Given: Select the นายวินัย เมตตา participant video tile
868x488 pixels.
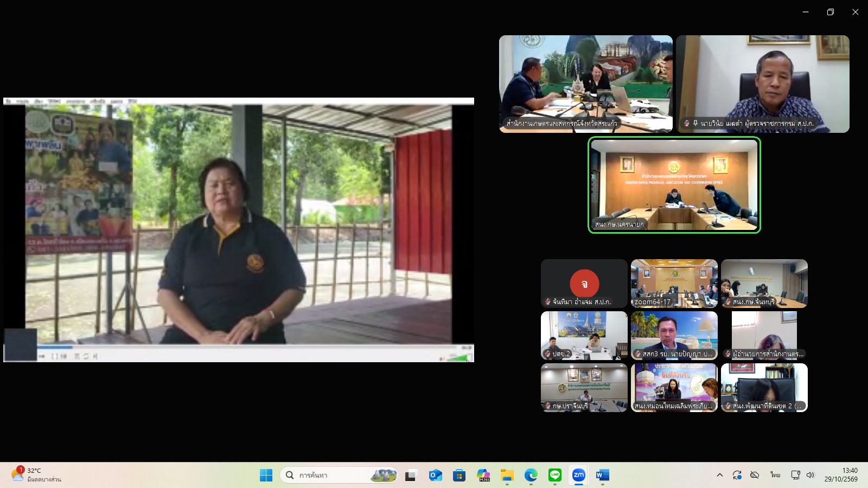Looking at the screenshot, I should 763,84.
